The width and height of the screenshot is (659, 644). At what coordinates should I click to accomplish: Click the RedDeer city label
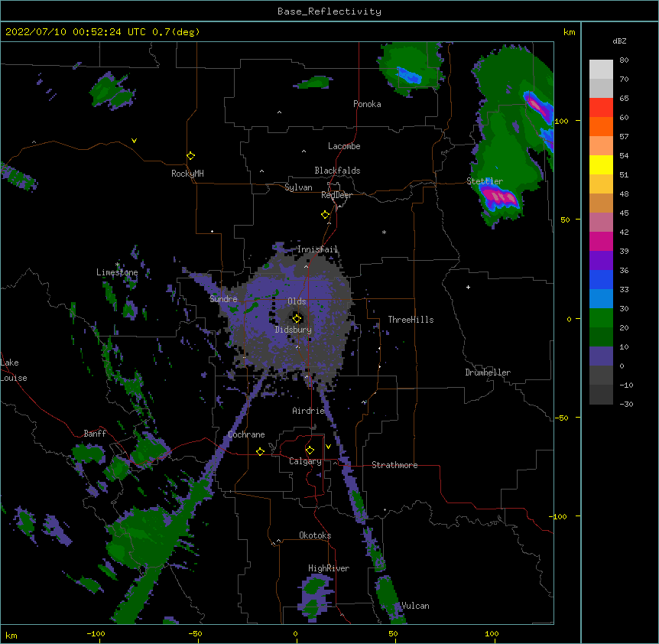pyautogui.click(x=336, y=195)
